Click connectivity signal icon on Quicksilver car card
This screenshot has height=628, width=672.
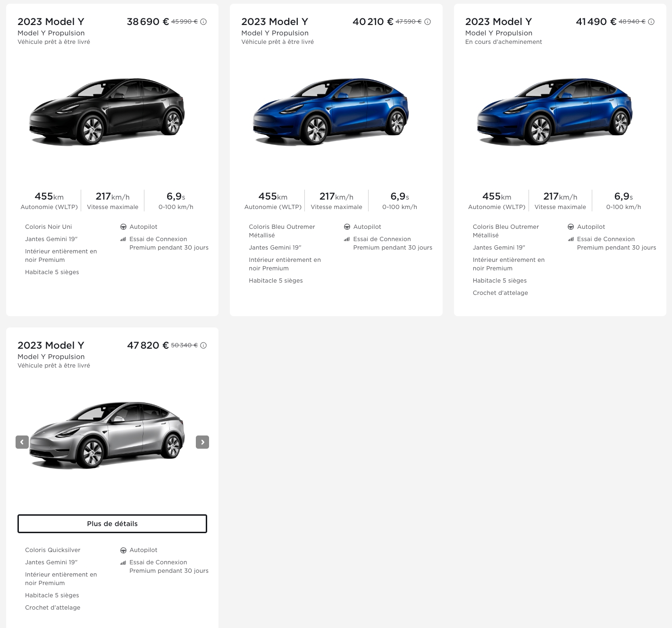123,562
